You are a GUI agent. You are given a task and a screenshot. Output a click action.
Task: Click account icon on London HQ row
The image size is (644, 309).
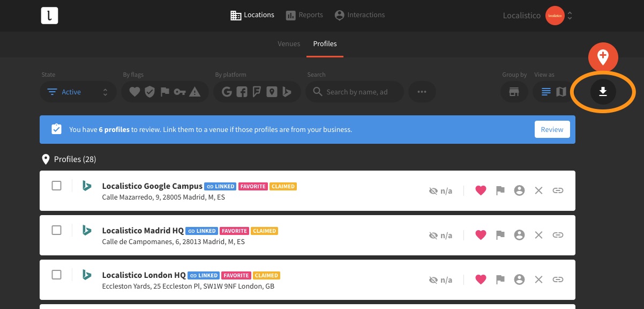(x=519, y=279)
